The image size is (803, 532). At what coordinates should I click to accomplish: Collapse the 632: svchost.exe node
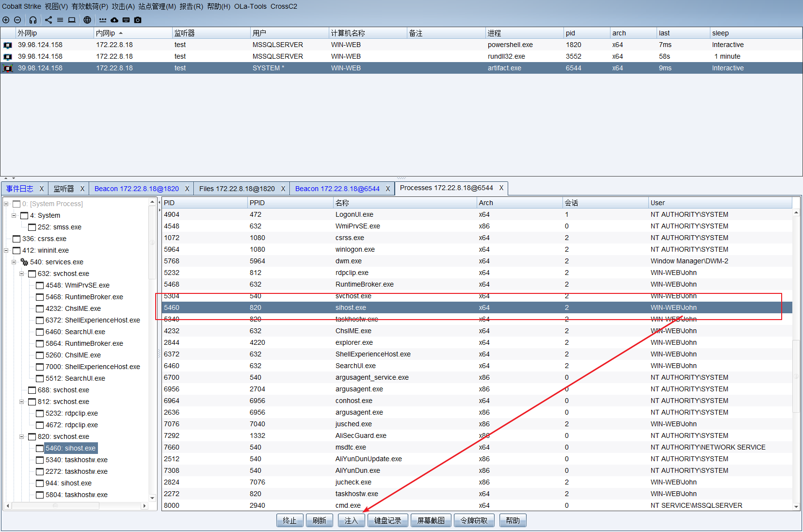point(22,274)
